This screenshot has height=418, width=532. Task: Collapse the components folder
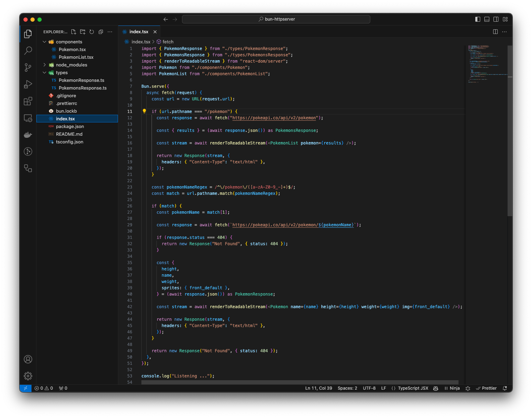click(44, 42)
